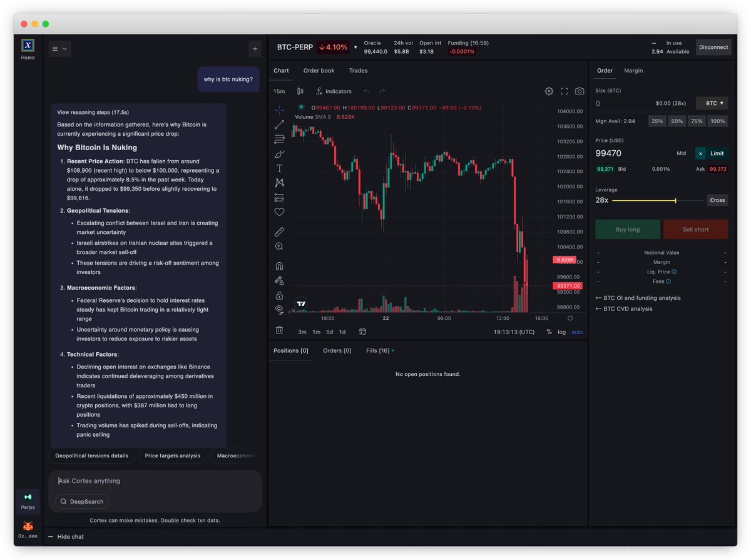Open BTC OI and funding analysis link
The image size is (751, 560).
(638, 298)
